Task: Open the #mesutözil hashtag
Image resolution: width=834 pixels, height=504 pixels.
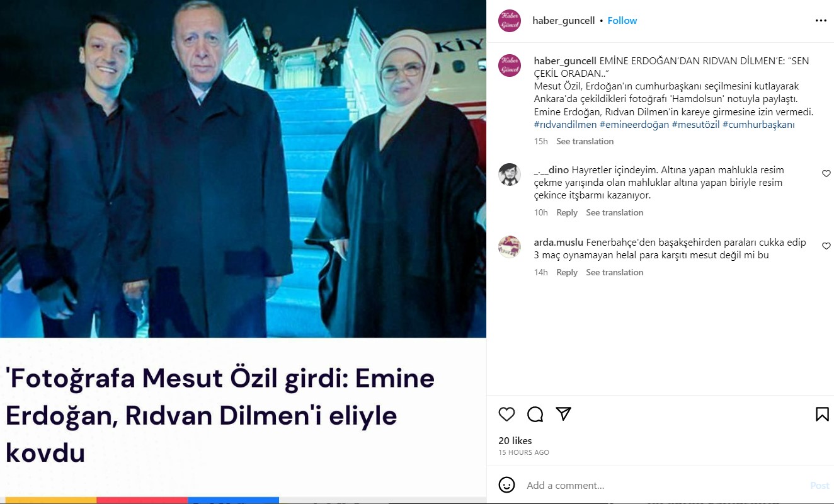Action: 695,125
